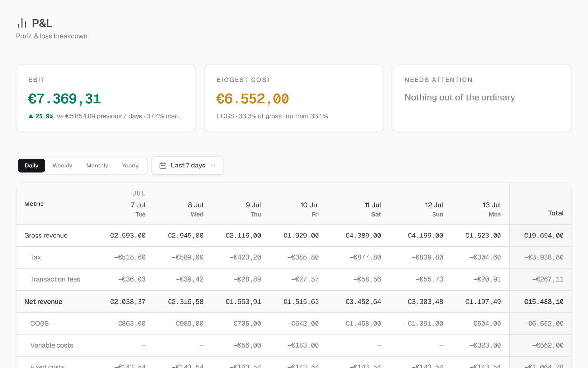Viewport: 588px width, 368px height.
Task: Click Tax cell −€877,80
Action: [365, 257]
